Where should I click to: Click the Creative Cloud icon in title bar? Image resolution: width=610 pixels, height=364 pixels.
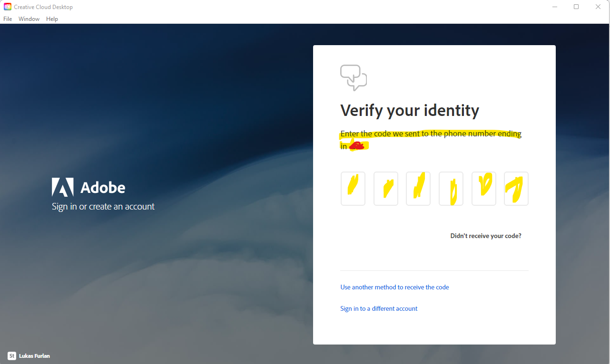point(7,7)
